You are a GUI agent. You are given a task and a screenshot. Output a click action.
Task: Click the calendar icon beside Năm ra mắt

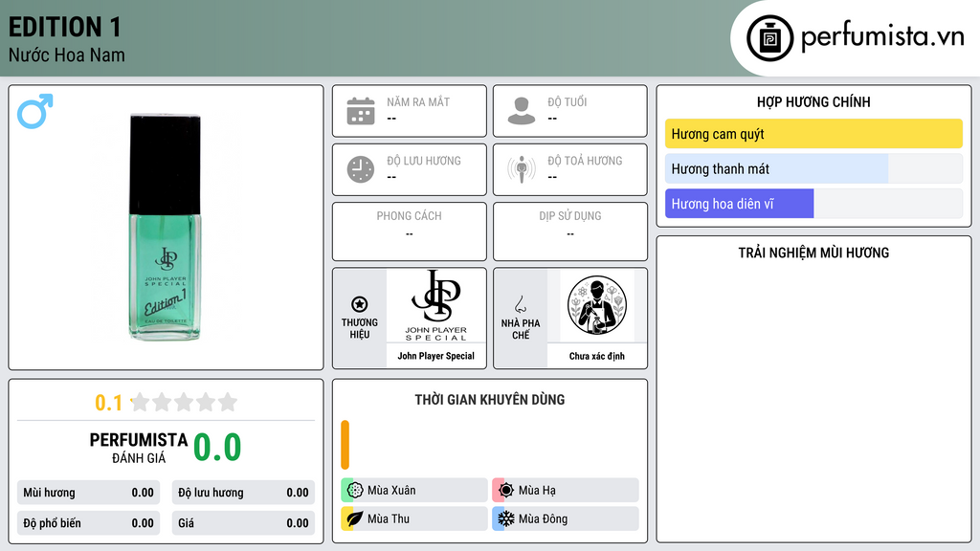[x=361, y=111]
